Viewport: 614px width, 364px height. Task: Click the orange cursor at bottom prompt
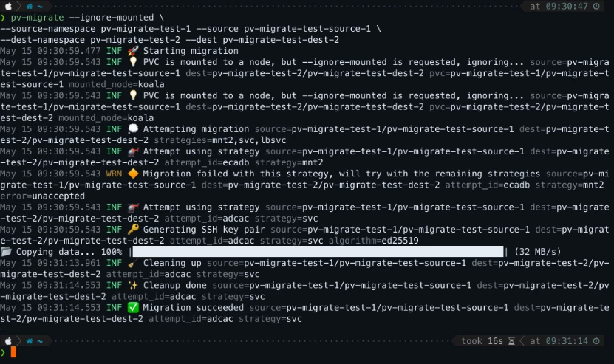click(x=13, y=352)
